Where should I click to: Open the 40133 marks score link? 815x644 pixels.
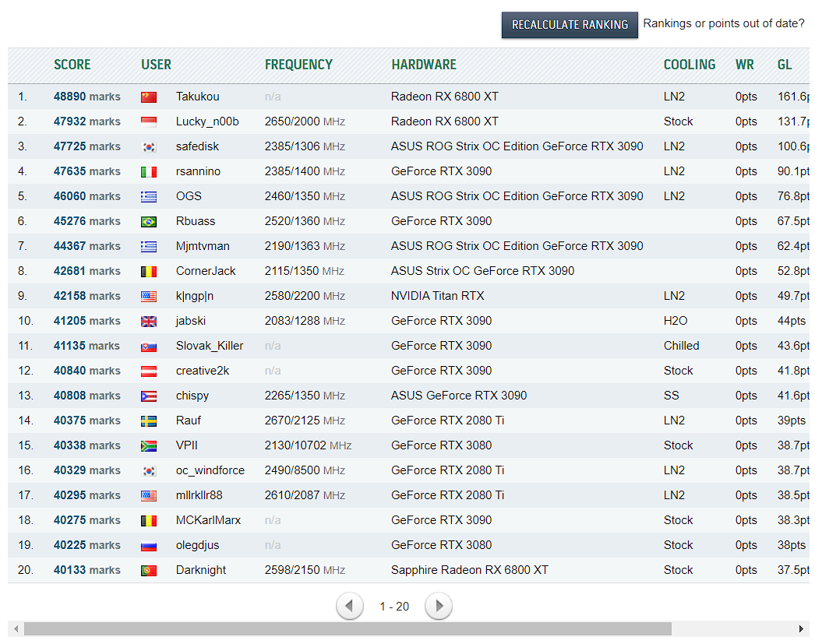[x=86, y=570]
